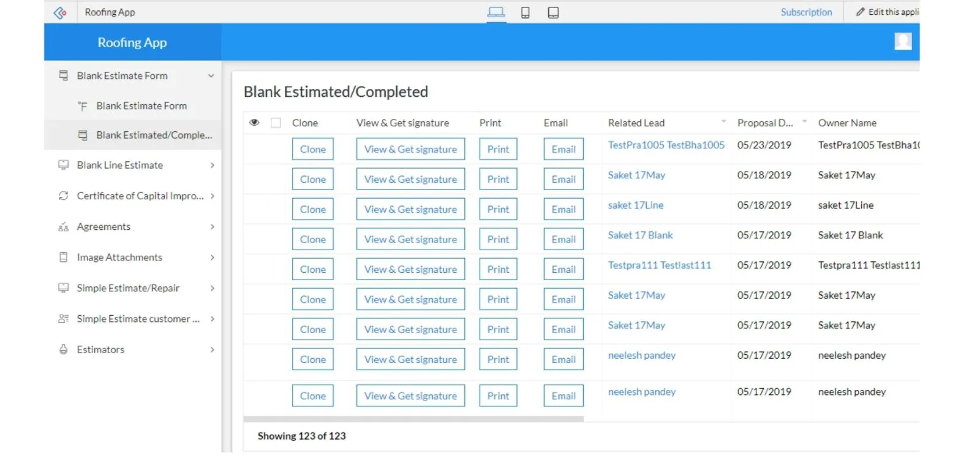The width and height of the screenshot is (980, 466).
Task: Click the form icon beside Blank Estimate Form sub-item
Action: pos(83,106)
